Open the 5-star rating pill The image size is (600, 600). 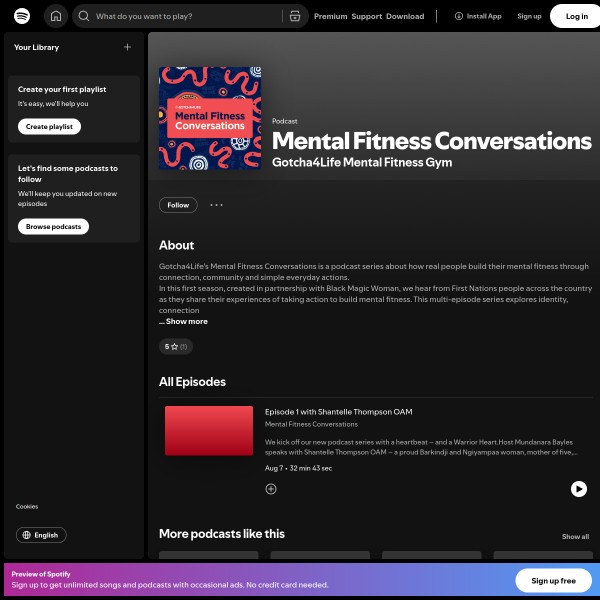point(176,347)
